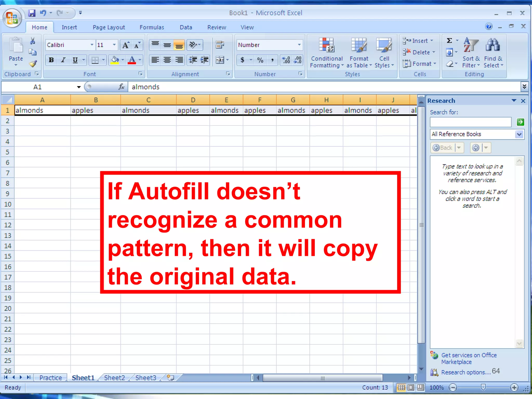Undo the last action
This screenshot has height=399, width=532.
pyautogui.click(x=43, y=13)
